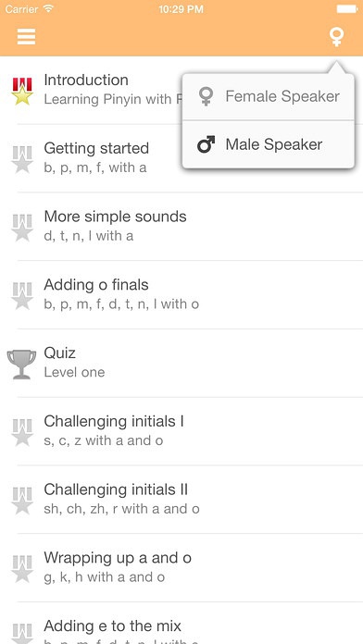This screenshot has width=363, height=644.
Task: Click the More simple sounds medal icon
Action: (x=22, y=227)
